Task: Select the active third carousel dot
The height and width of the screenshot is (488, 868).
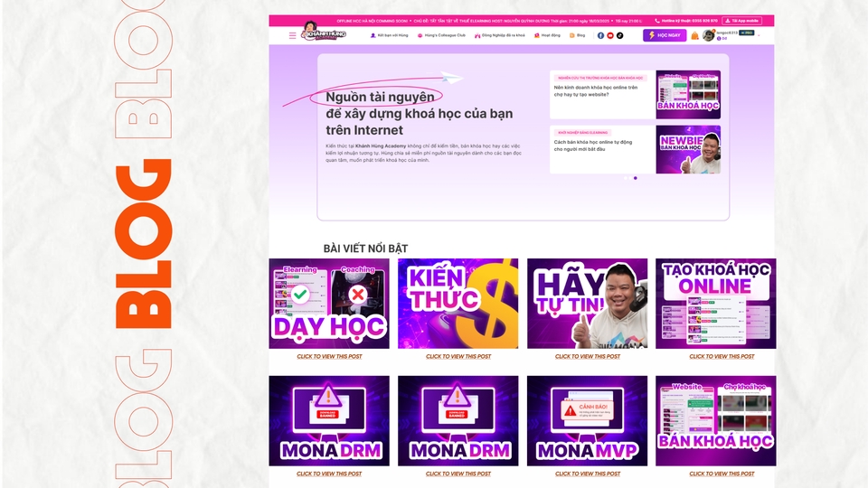Action: click(x=636, y=178)
